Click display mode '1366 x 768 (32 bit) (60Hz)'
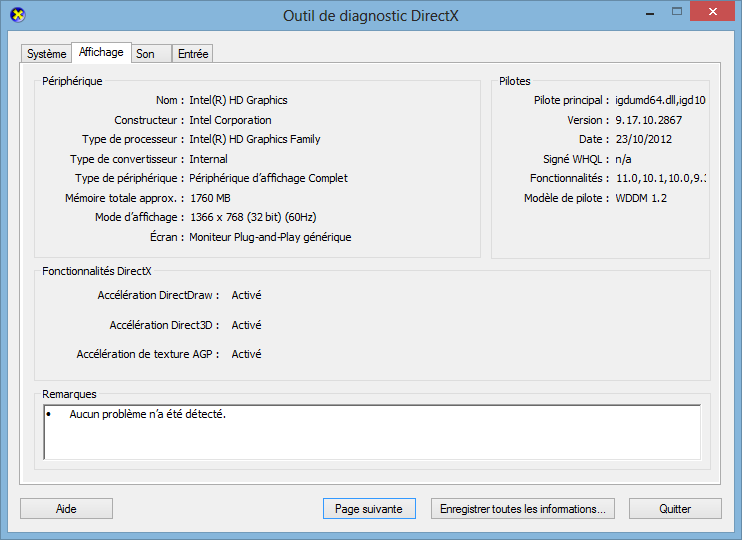 point(253,217)
